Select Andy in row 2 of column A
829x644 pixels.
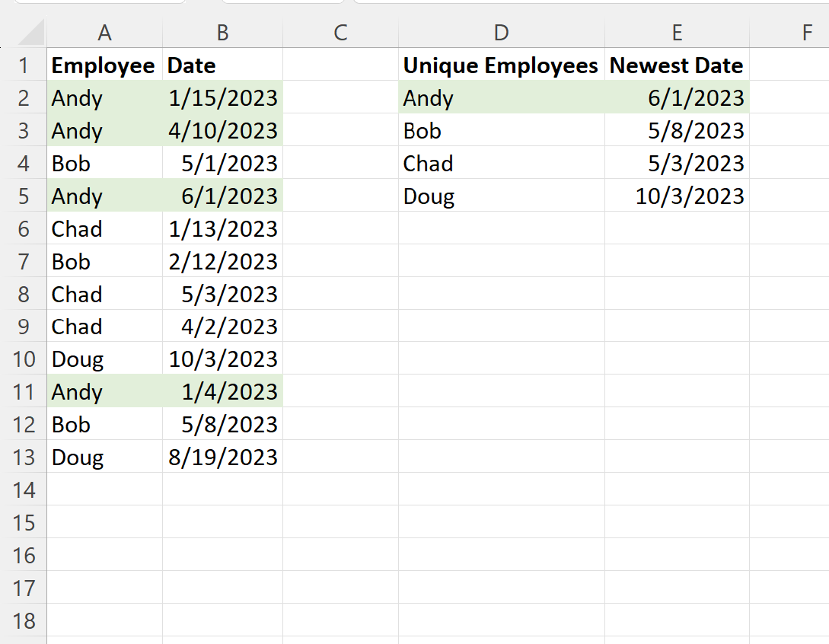tap(105, 97)
